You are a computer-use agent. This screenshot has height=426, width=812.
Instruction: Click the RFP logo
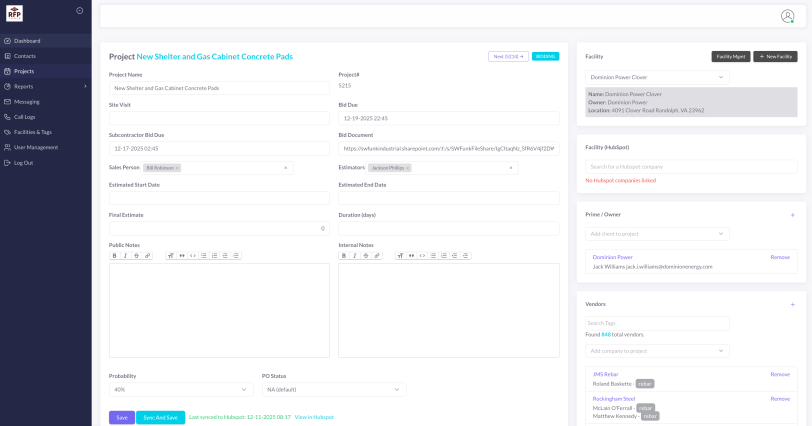(14, 13)
